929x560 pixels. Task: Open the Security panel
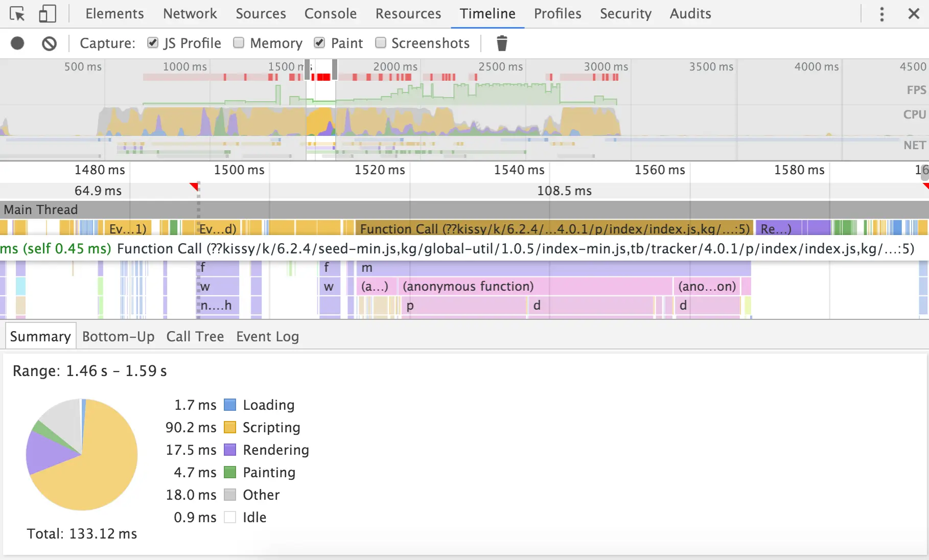(x=625, y=14)
